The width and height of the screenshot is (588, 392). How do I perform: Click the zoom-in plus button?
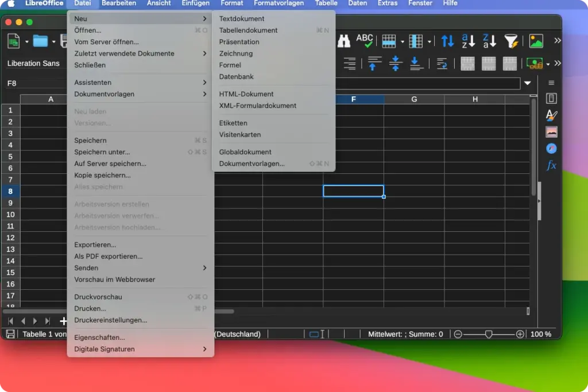[520, 334]
